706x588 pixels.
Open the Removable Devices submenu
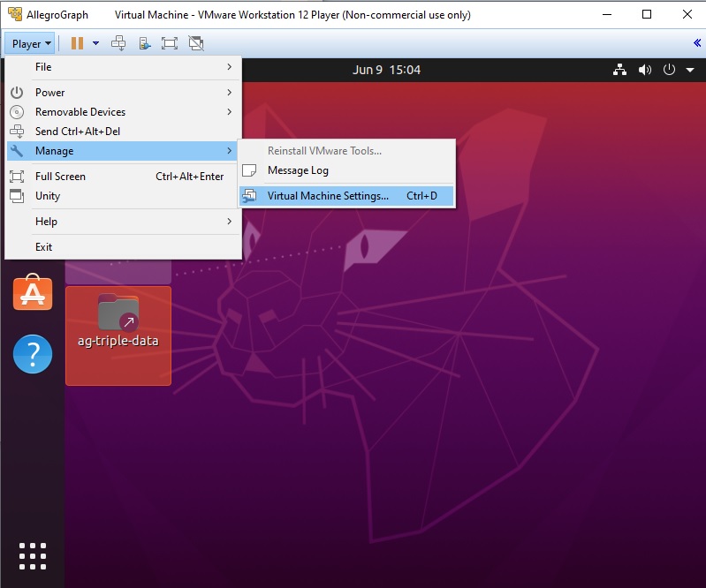(124, 112)
